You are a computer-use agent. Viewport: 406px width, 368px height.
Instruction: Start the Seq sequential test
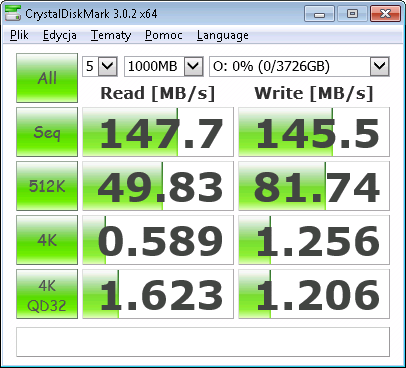pos(47,132)
